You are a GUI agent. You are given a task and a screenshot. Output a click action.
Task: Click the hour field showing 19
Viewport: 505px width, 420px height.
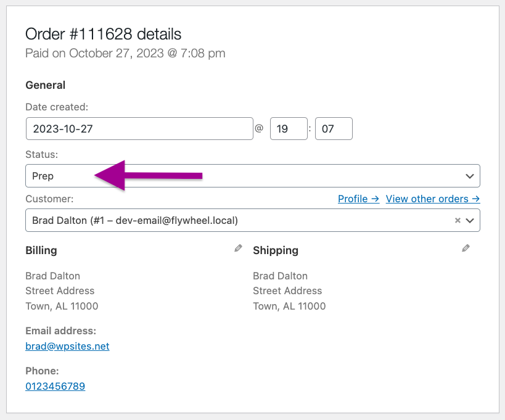coord(289,129)
